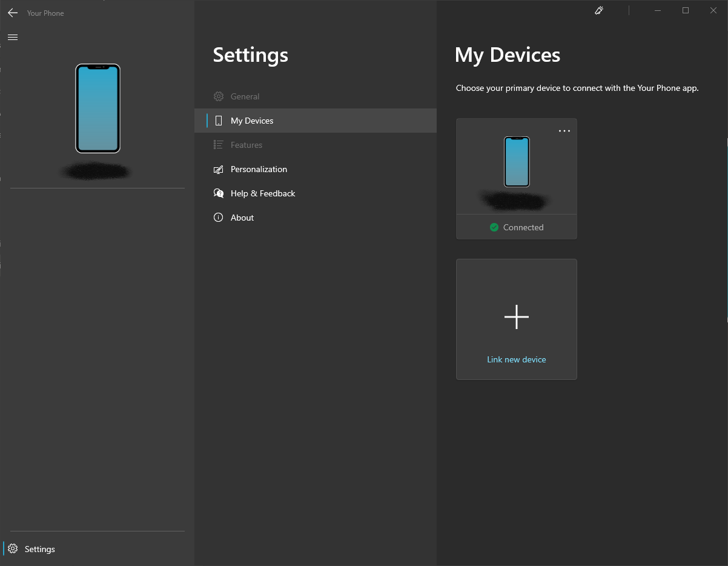Open Personalization settings

316,169
